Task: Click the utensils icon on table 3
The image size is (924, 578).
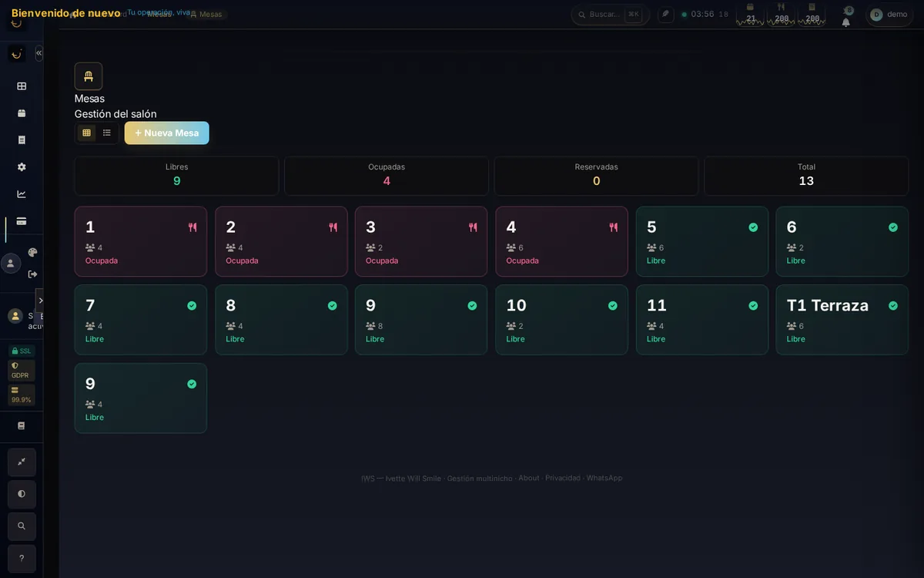Action: point(473,227)
